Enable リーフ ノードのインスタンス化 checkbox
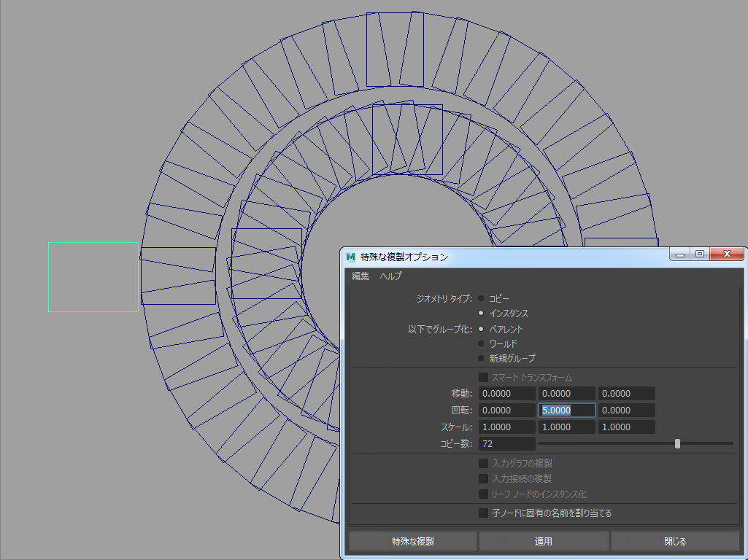This screenshot has width=748, height=560. 483,494
